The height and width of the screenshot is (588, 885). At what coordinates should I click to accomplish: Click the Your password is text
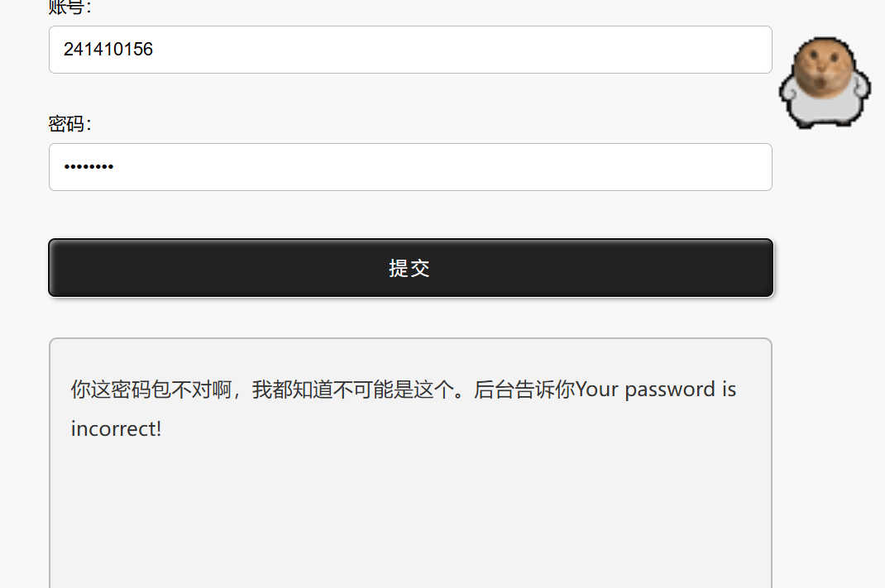tap(656, 390)
